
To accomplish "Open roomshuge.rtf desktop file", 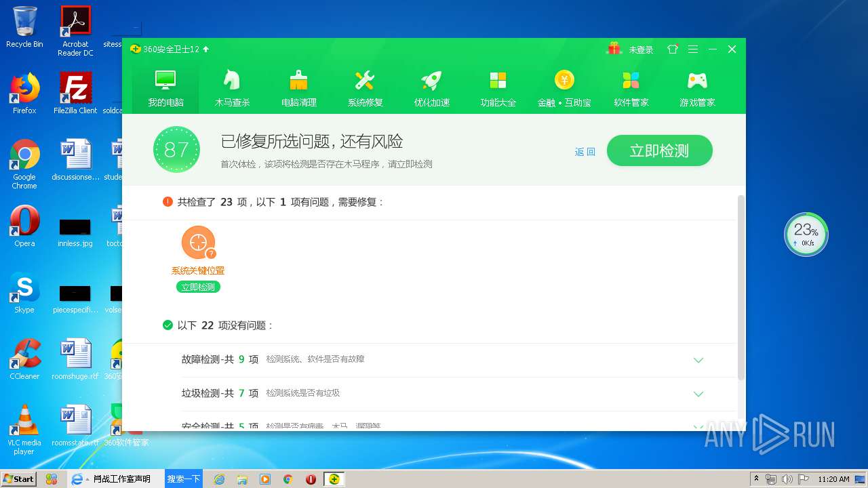I will tap(76, 359).
